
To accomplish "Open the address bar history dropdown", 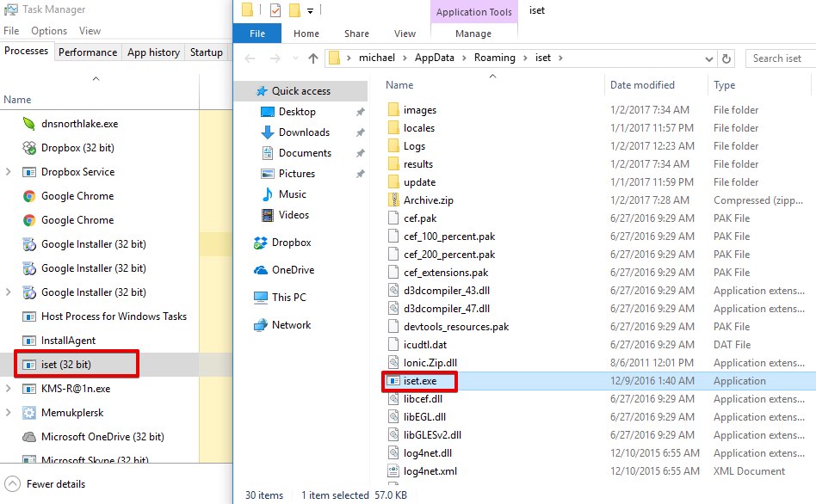I will pyautogui.click(x=708, y=58).
